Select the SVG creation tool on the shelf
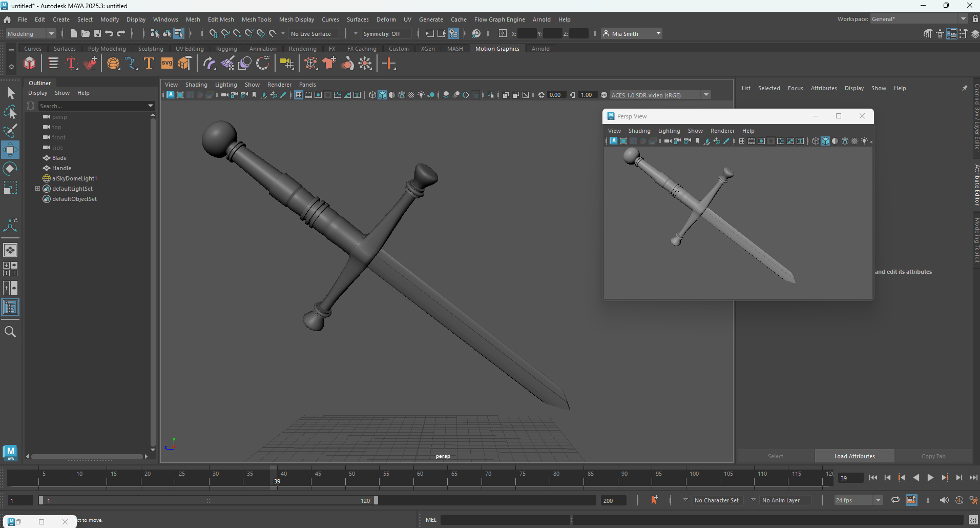 167,63
